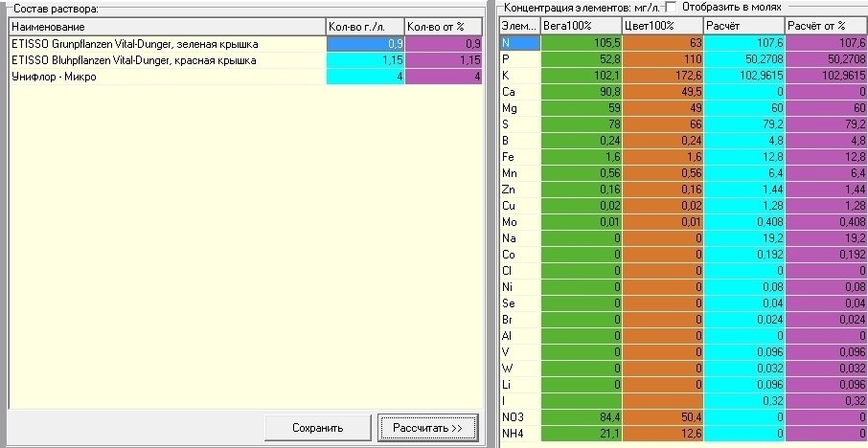Enable the Отобразить в молях checkbox
The image size is (868, 448).
click(671, 8)
